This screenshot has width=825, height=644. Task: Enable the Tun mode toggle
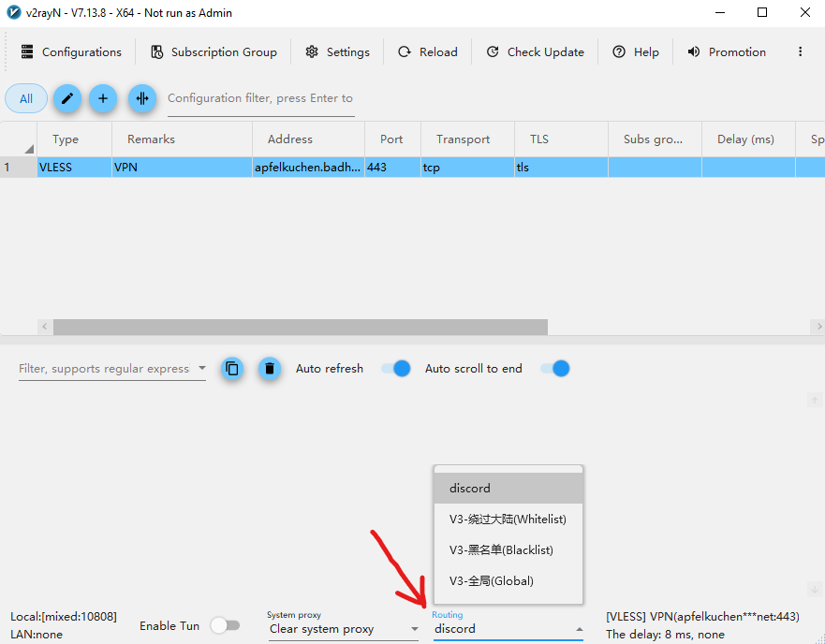pyautogui.click(x=225, y=625)
